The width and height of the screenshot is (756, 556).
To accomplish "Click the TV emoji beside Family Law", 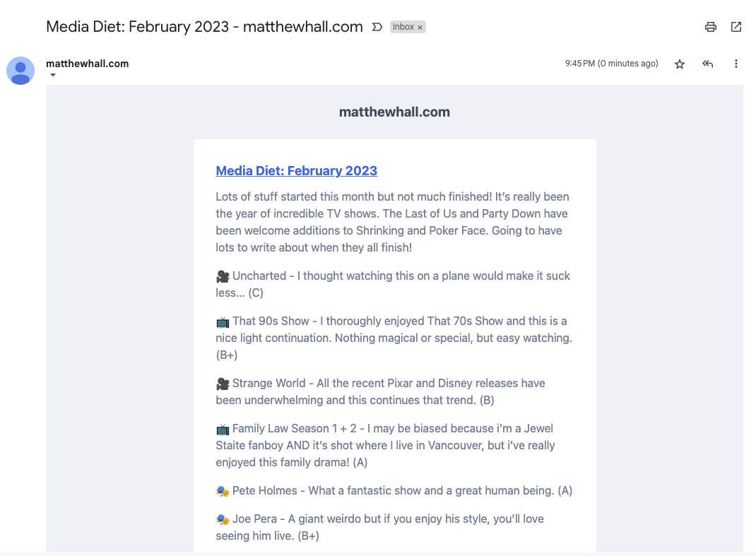I will 223,429.
